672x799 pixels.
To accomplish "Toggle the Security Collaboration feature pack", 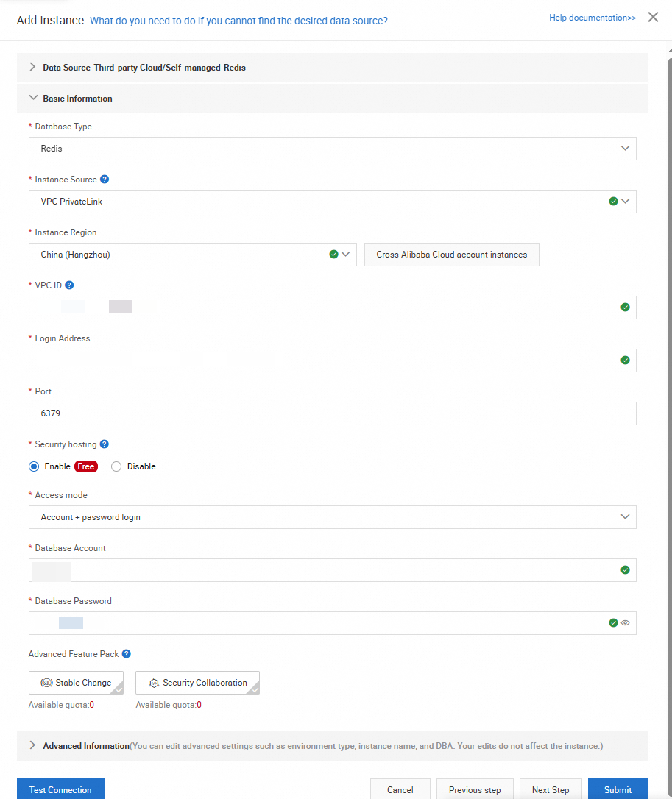I will click(x=198, y=683).
